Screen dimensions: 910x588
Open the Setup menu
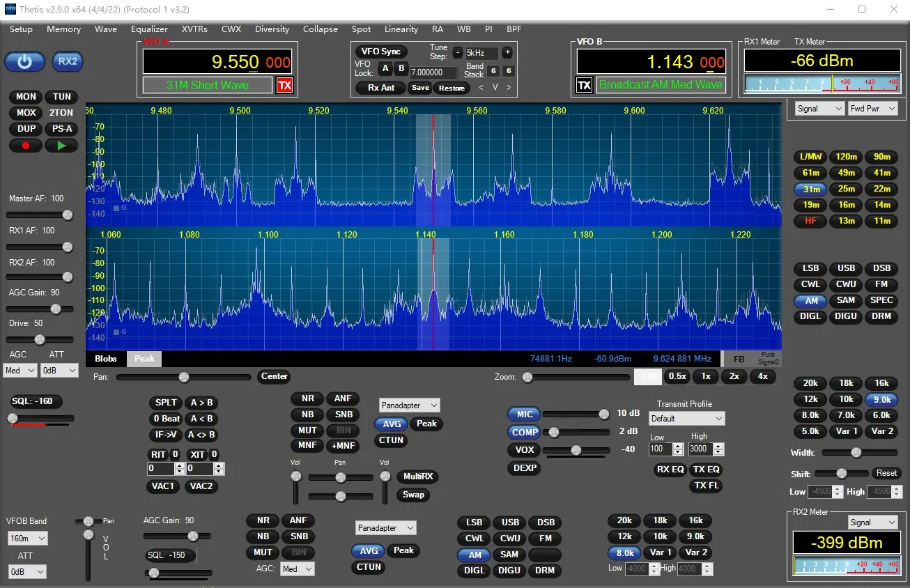coord(21,29)
